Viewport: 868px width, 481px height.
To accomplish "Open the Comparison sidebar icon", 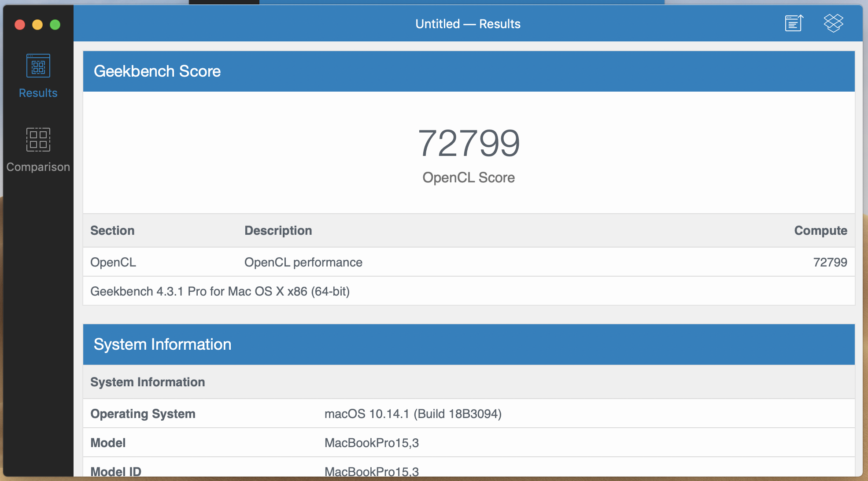I will [x=38, y=140].
